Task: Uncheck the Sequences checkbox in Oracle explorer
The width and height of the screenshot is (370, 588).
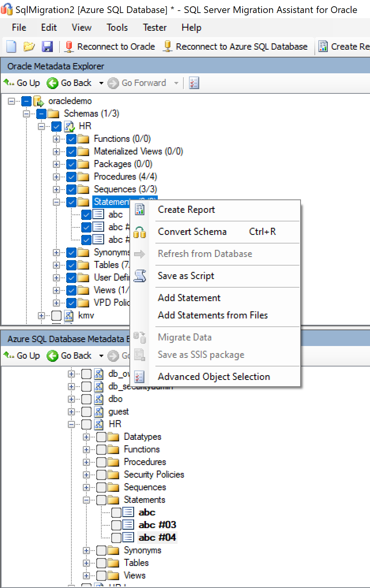Action: (71, 189)
